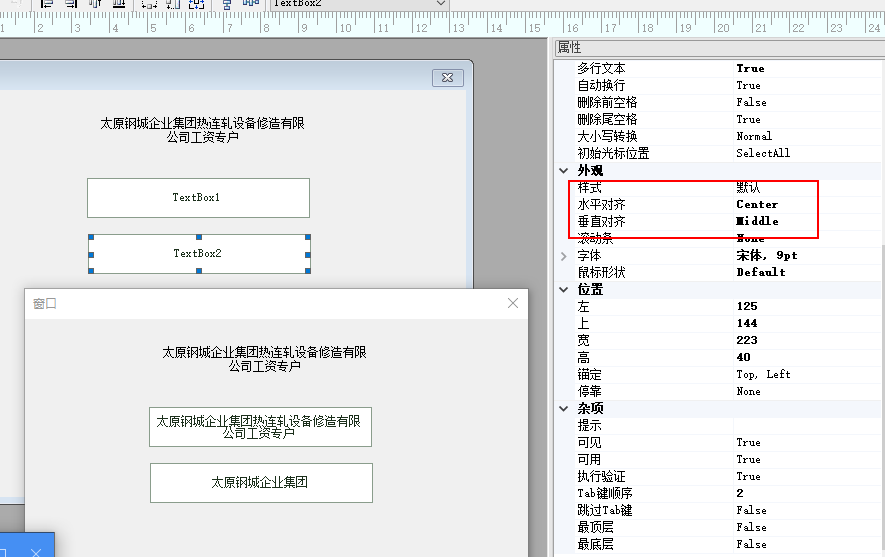Edit the 宽 width value 223

click(747, 340)
